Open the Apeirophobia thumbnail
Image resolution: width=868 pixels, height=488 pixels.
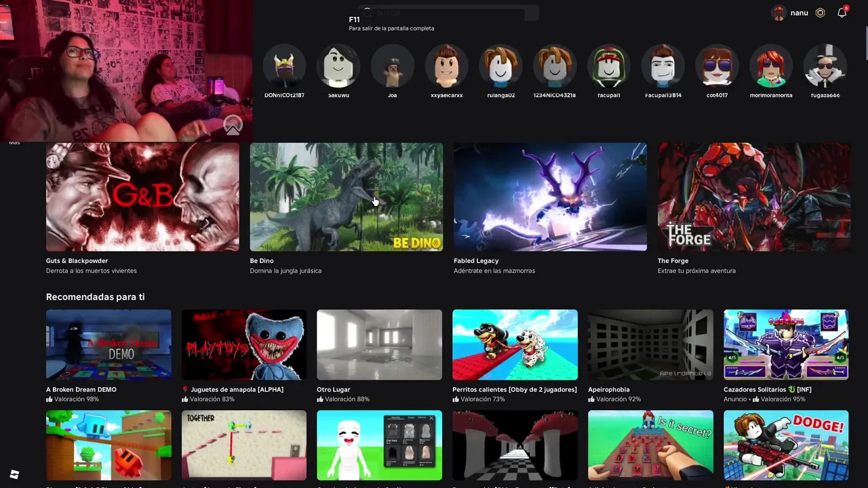(x=650, y=344)
